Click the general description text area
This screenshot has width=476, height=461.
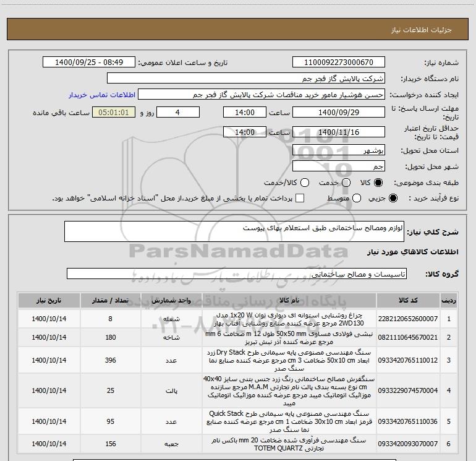234,231
